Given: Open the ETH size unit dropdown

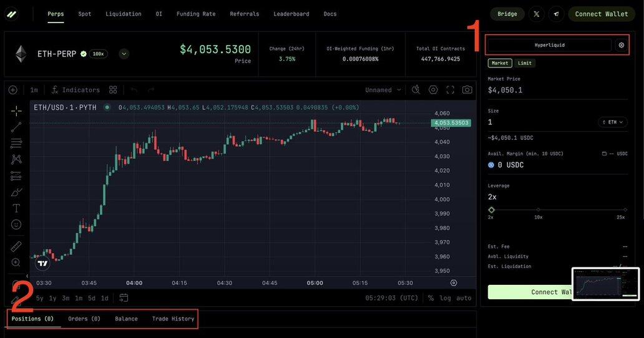Looking at the screenshot, I should click(612, 122).
